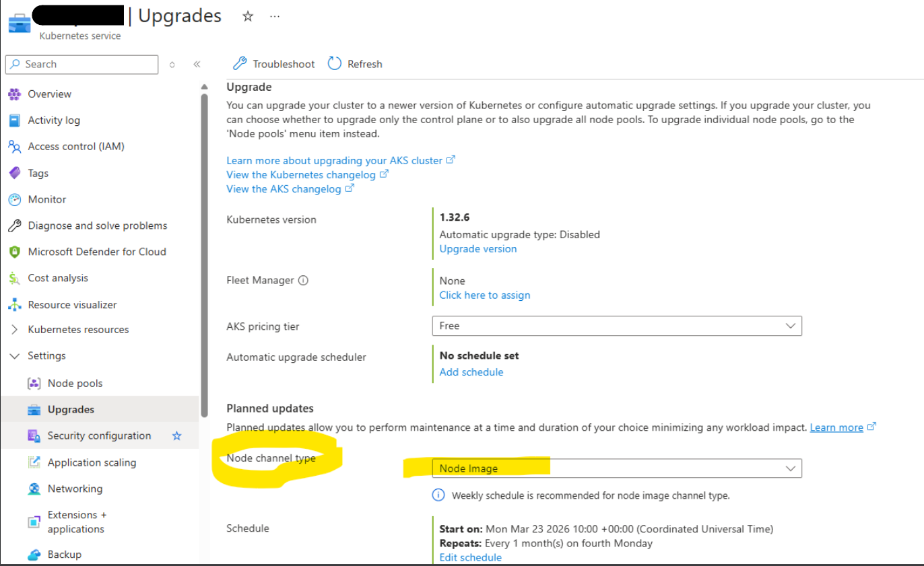The height and width of the screenshot is (566, 924).
Task: Open the Learn more link under Planned updates
Action: click(843, 427)
